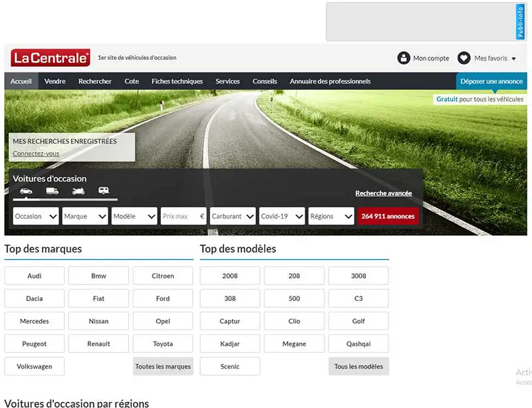Open the Occasion dropdown
Image resolution: width=532 pixels, height=408 pixels.
[36, 216]
